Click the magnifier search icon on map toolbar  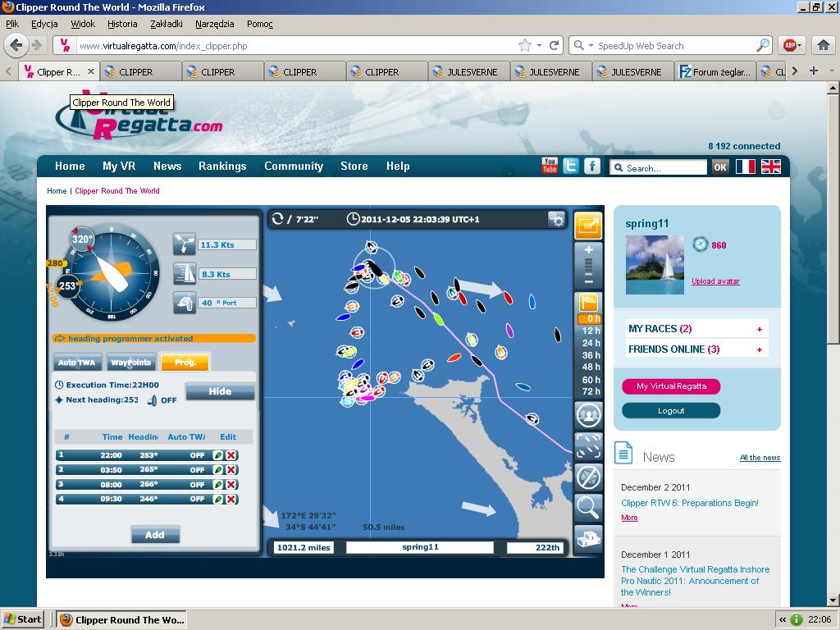pos(588,508)
